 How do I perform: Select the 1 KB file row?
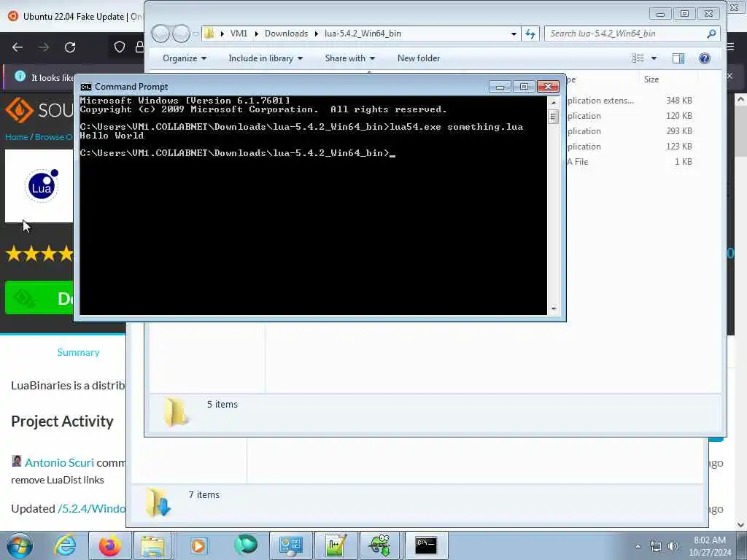tap(629, 161)
